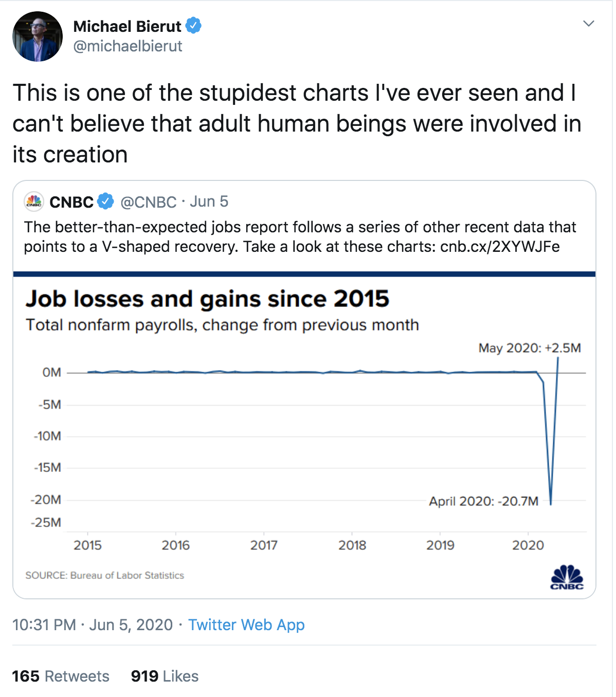This screenshot has height=697, width=616.
Task: Click the Jun 5 date on quoted tweet
Action: click(209, 201)
